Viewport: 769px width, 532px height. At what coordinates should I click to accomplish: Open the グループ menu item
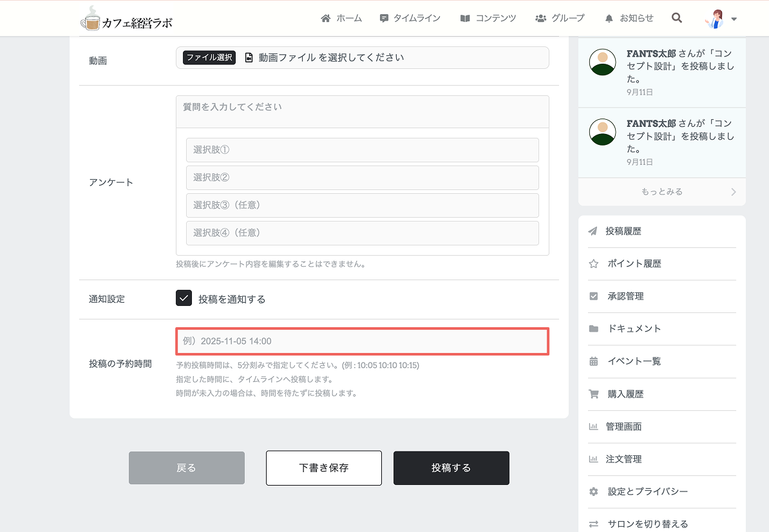point(560,18)
